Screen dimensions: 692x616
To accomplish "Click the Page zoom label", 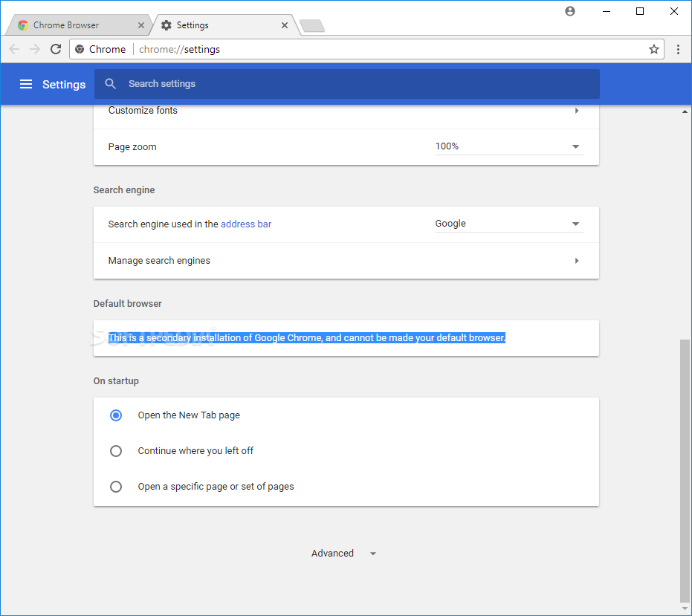I will click(x=132, y=147).
